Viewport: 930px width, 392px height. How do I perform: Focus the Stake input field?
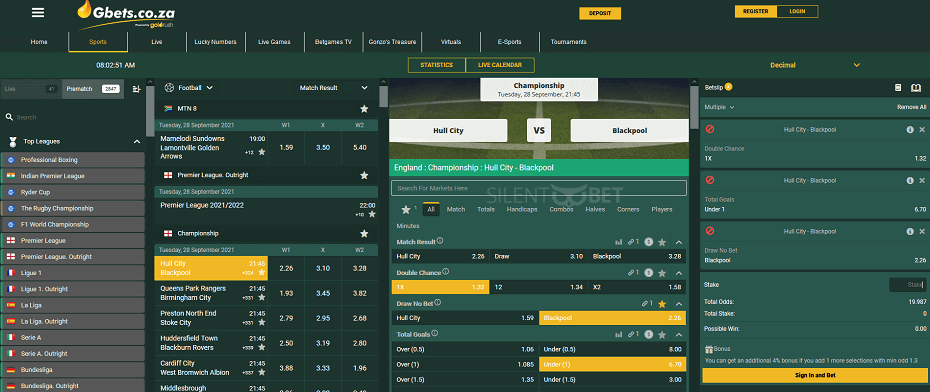tap(906, 285)
